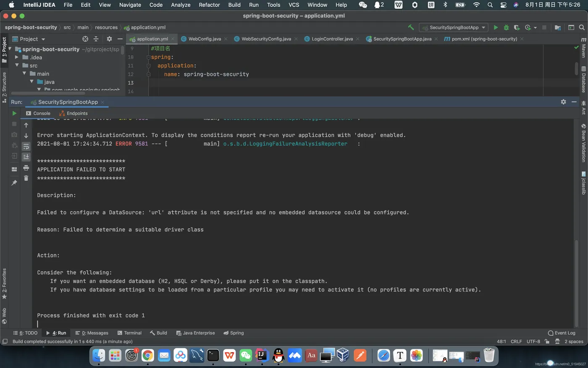Click the Restore Layout icon in Run panel
The image size is (588, 368).
[x=14, y=169]
